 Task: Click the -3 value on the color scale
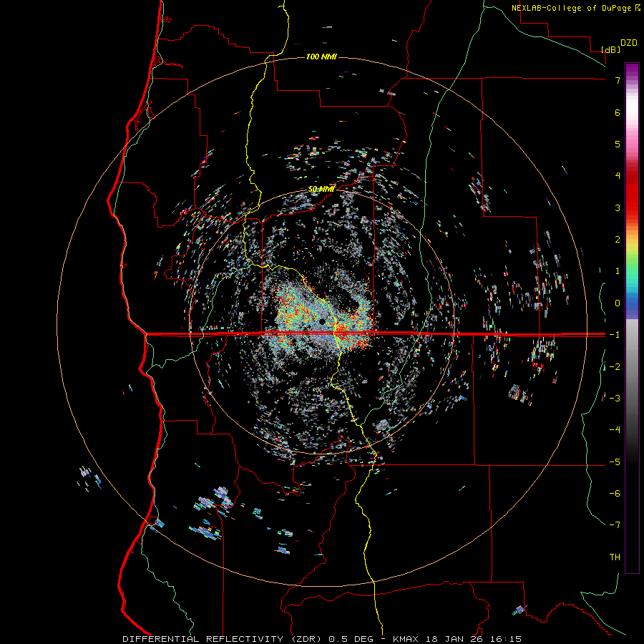(615, 399)
